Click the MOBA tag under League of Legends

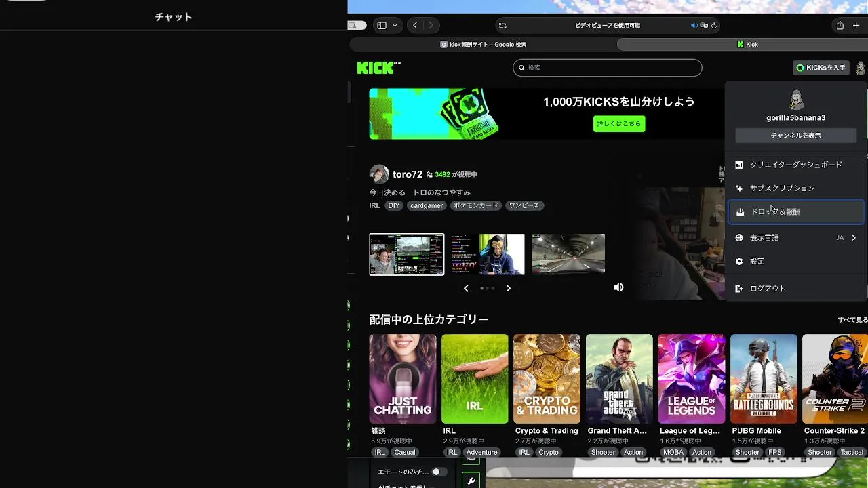673,453
